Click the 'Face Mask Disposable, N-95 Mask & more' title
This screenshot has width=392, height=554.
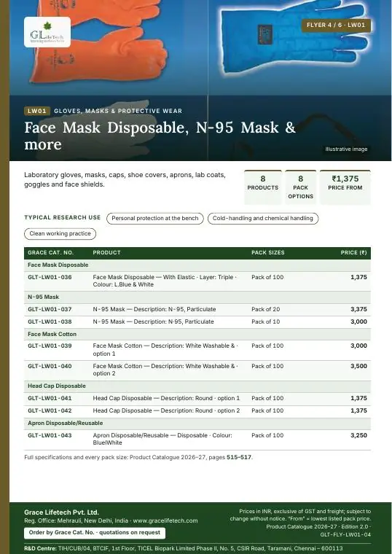pos(160,136)
